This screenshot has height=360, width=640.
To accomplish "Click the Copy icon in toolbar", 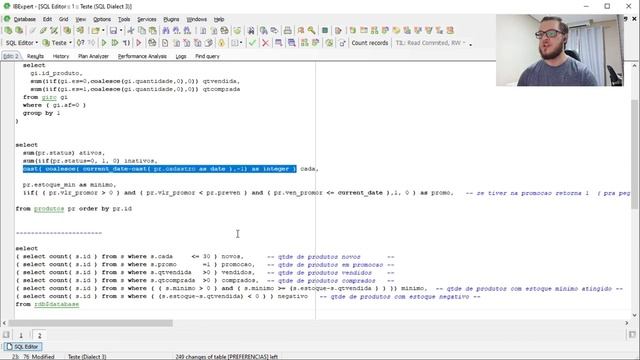I will [x=142, y=31].
